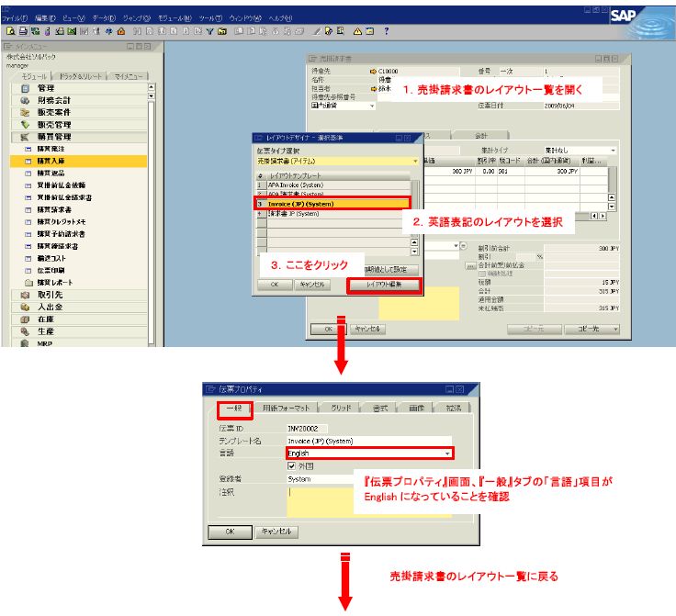Viewport: 676px width, 616px height.
Task: Open the 入出金 module in main menu
Action: [x=79, y=308]
